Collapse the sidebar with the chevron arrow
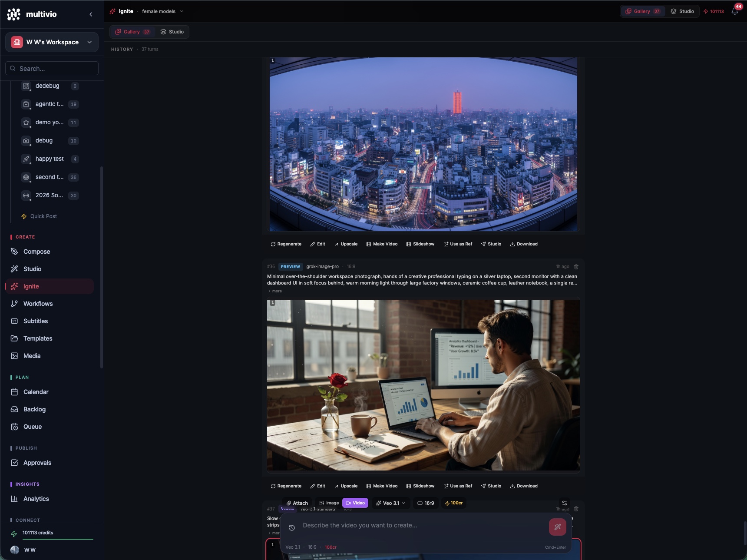 pyautogui.click(x=91, y=14)
